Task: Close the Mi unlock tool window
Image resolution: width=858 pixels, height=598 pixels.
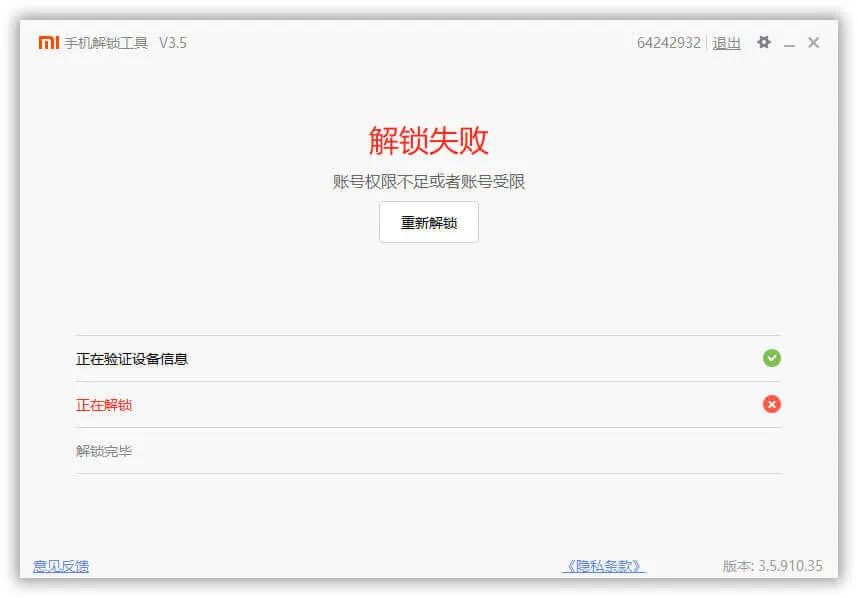Action: point(814,43)
